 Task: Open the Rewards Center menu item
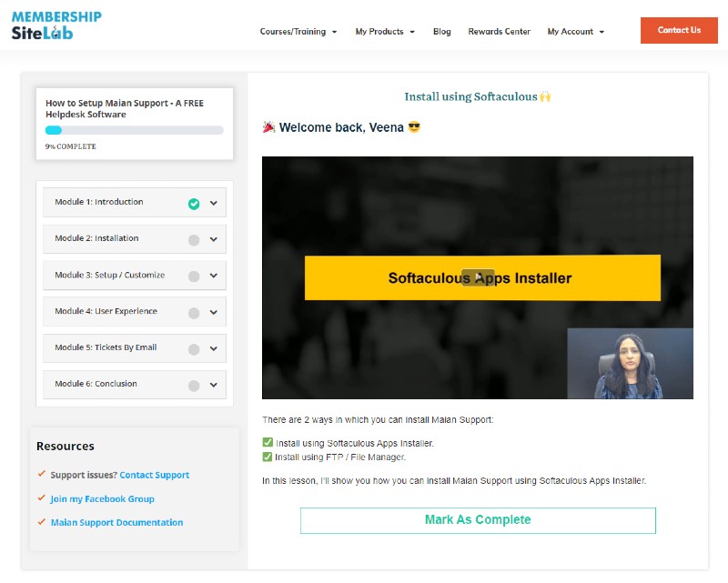pyautogui.click(x=499, y=32)
